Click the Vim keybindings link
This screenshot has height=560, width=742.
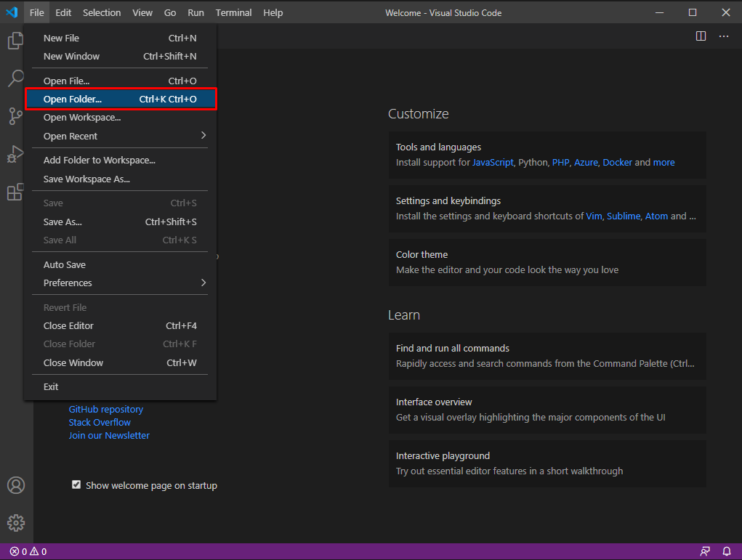tap(594, 216)
